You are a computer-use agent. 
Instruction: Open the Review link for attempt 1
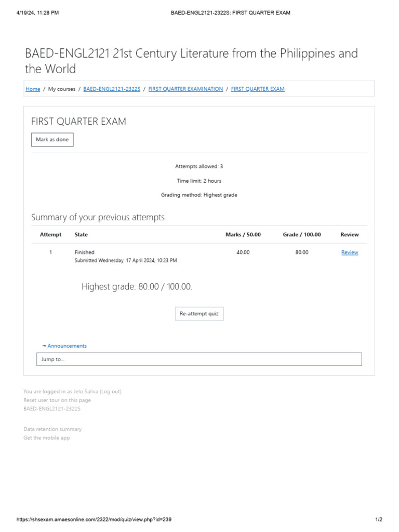tap(350, 252)
